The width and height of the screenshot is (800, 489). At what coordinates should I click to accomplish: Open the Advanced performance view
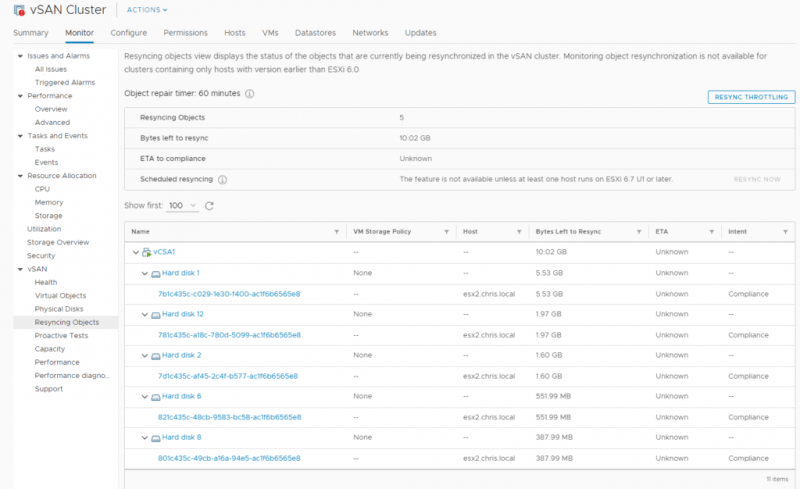click(52, 123)
